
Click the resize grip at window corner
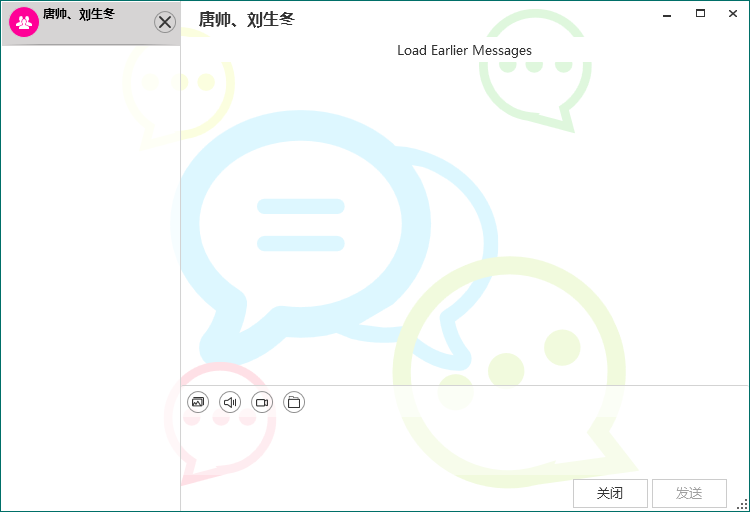coord(743,505)
